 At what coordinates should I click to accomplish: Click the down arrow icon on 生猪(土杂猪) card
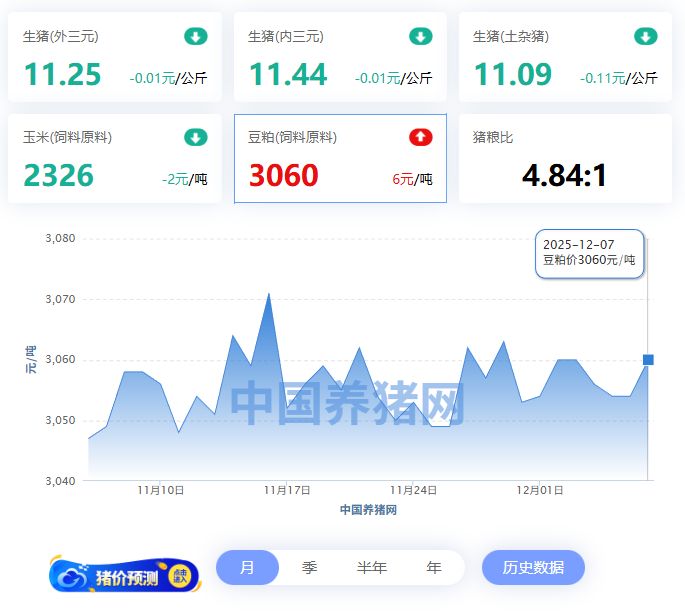[x=646, y=37]
